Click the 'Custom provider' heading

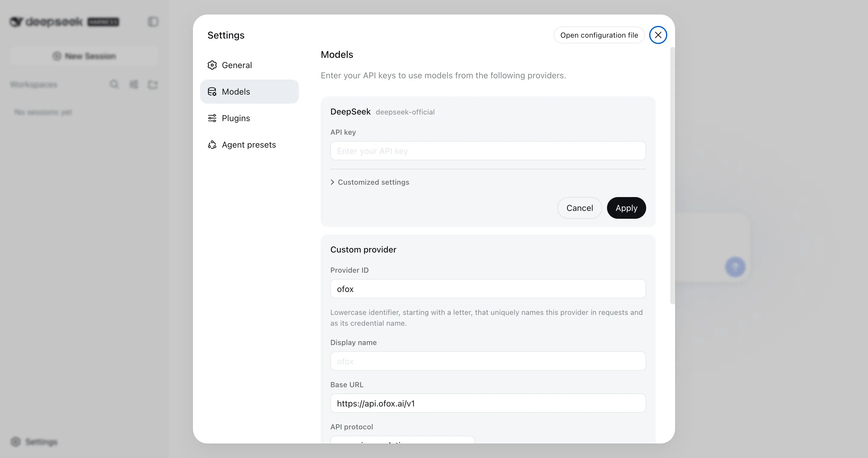tap(363, 249)
